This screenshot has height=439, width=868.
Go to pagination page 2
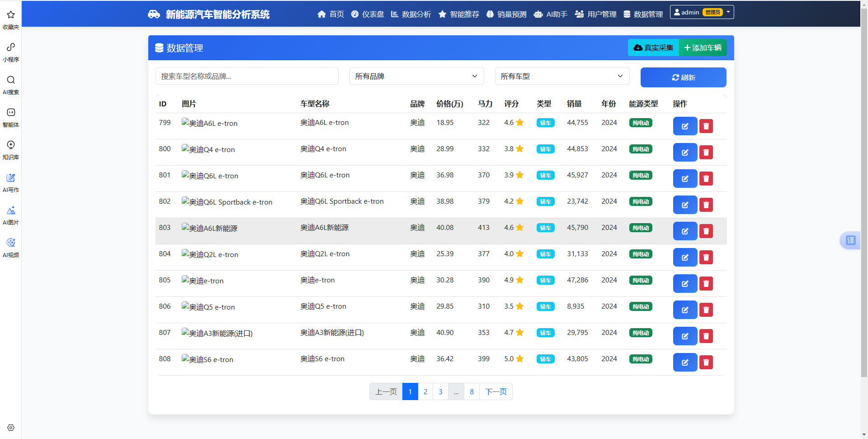click(425, 391)
